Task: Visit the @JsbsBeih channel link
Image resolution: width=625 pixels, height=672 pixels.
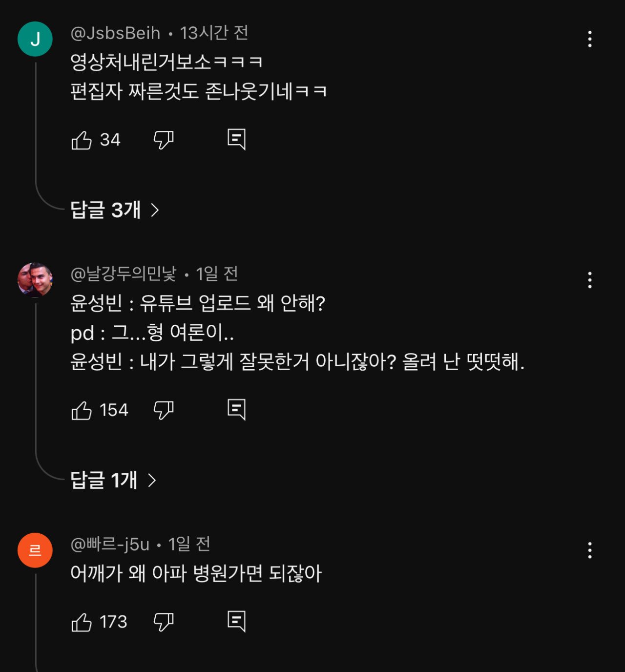Action: click(116, 33)
